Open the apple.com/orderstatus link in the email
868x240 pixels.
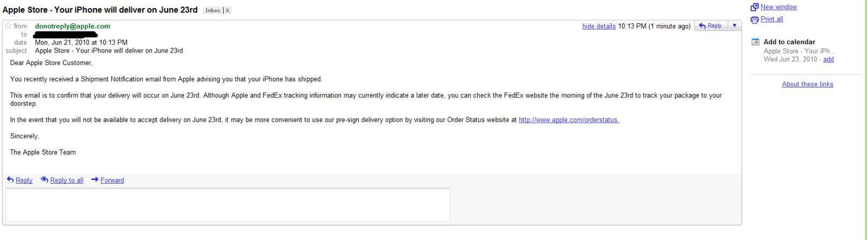pos(569,120)
